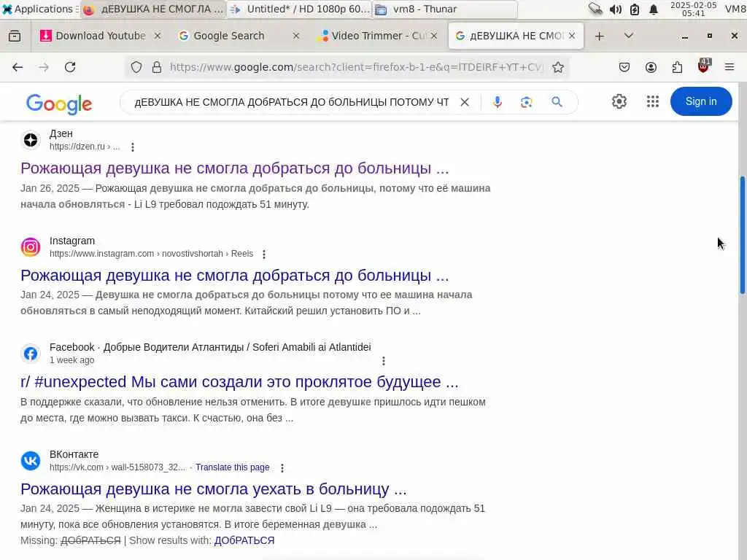The image size is (747, 560).
Task: Open the volume control in system tray
Action: click(616, 9)
